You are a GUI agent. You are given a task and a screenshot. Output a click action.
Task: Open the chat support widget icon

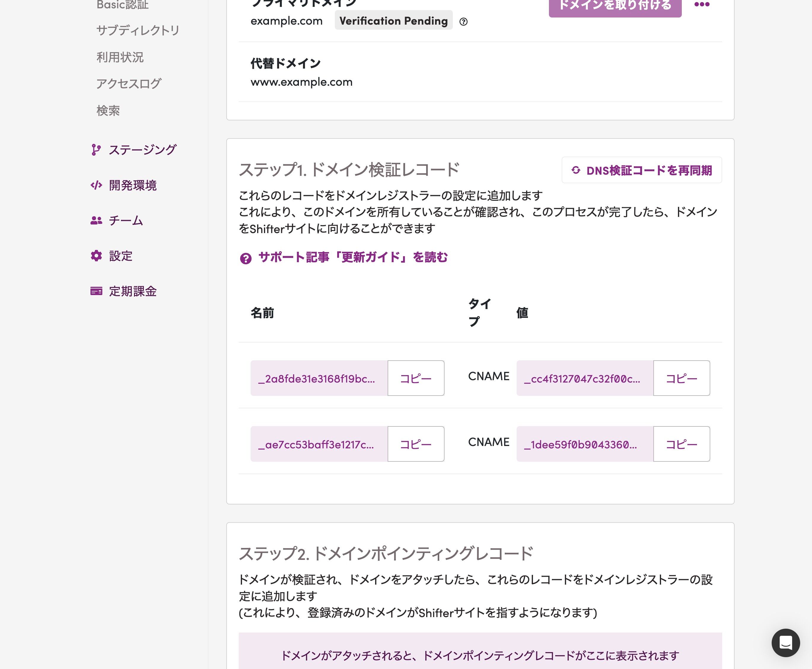[785, 643]
